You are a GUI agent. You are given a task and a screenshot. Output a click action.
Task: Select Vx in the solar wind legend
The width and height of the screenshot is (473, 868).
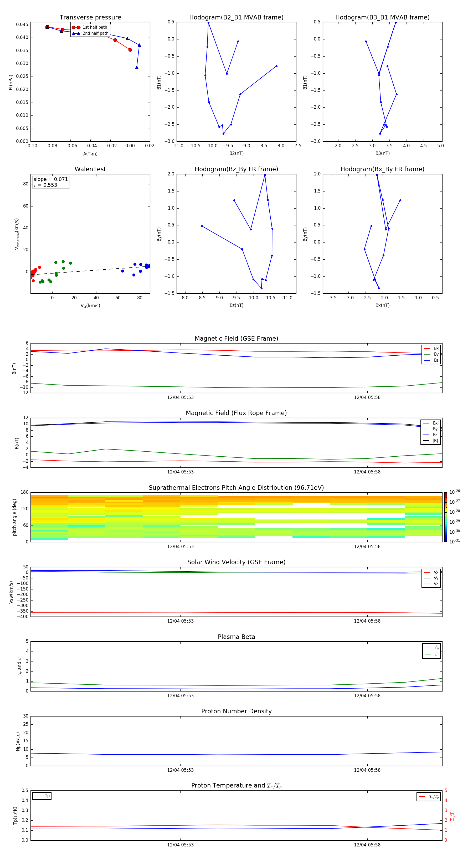431,572
